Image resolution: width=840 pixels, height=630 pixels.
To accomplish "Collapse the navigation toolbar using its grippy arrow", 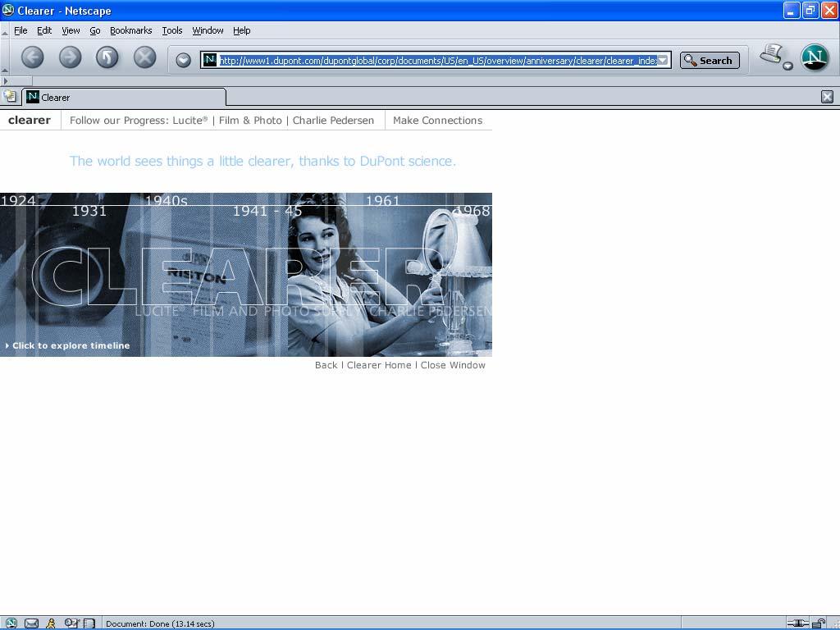I will [x=4, y=71].
